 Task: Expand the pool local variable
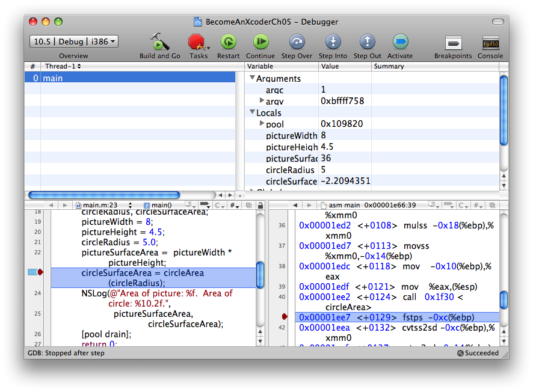[262, 123]
